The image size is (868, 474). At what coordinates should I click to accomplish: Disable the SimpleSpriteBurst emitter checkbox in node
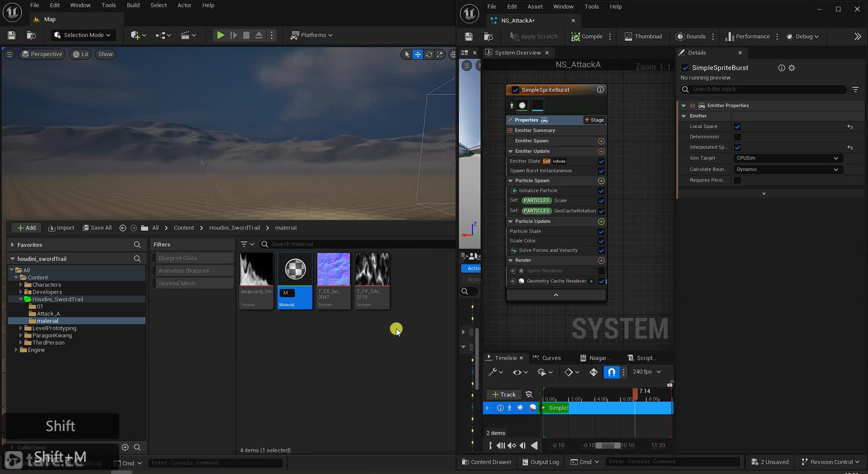(515, 90)
